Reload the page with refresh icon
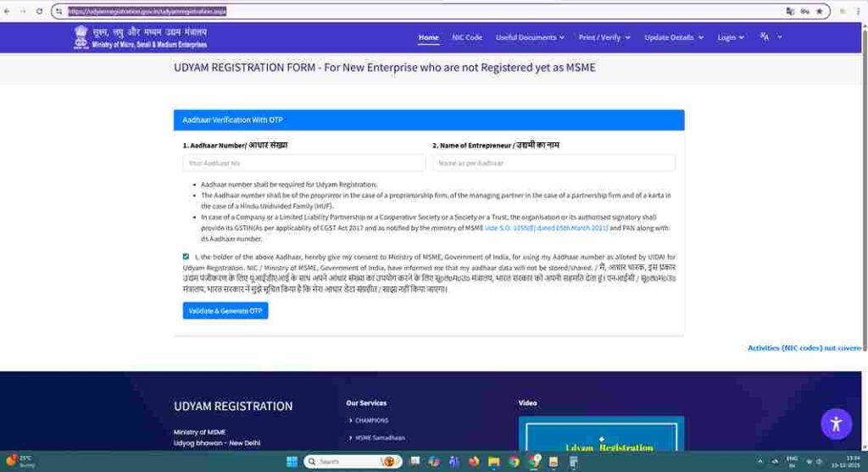Viewport: 868px width, 472px height. [x=39, y=11]
